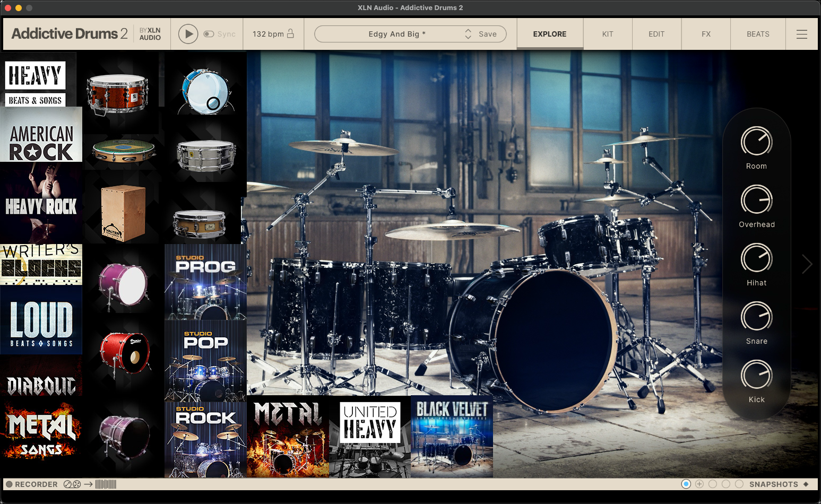Select the fourth snapshot slot circle
This screenshot has width=821, height=504.
tap(726, 484)
